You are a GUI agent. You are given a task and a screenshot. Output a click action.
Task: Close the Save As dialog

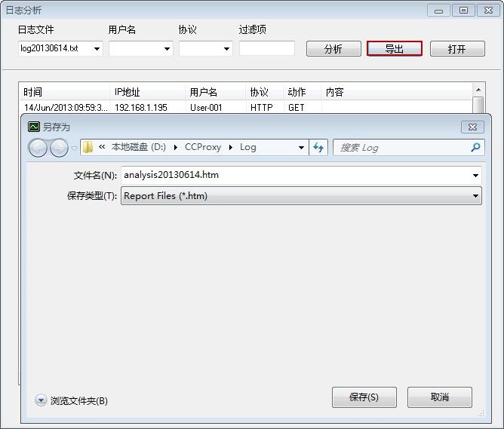(x=472, y=127)
